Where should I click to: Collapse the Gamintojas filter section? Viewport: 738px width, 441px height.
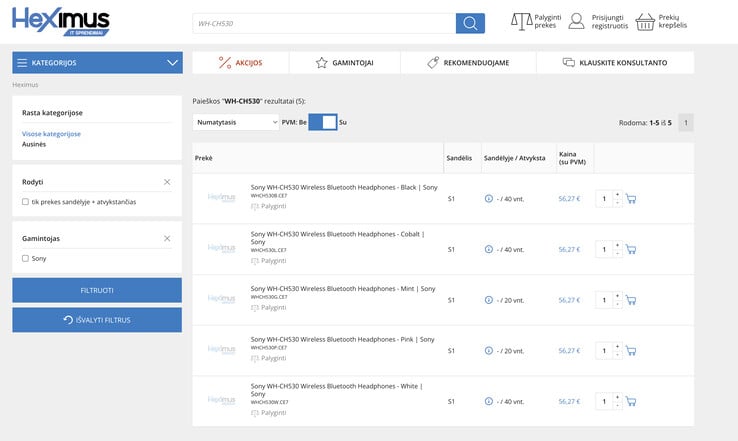(x=167, y=239)
